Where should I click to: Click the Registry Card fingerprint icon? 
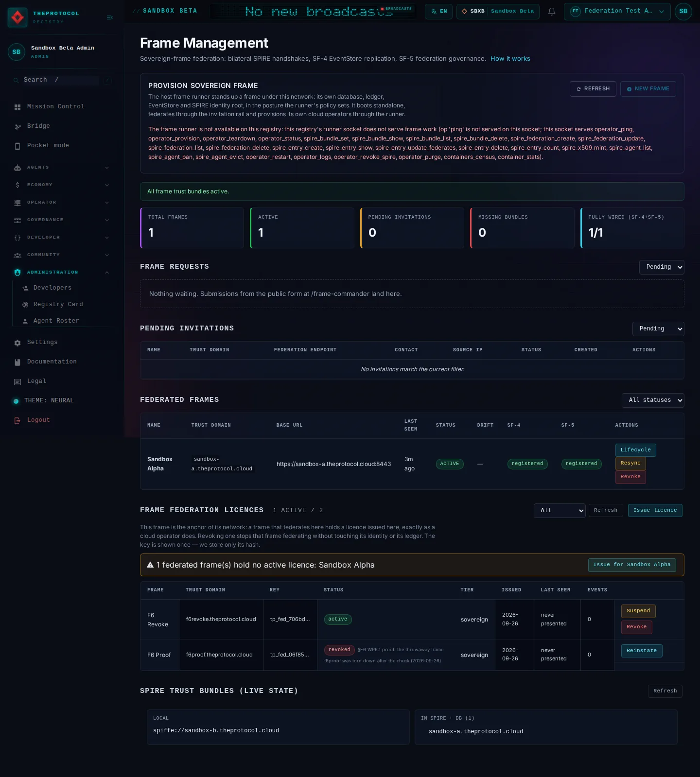pyautogui.click(x=25, y=305)
